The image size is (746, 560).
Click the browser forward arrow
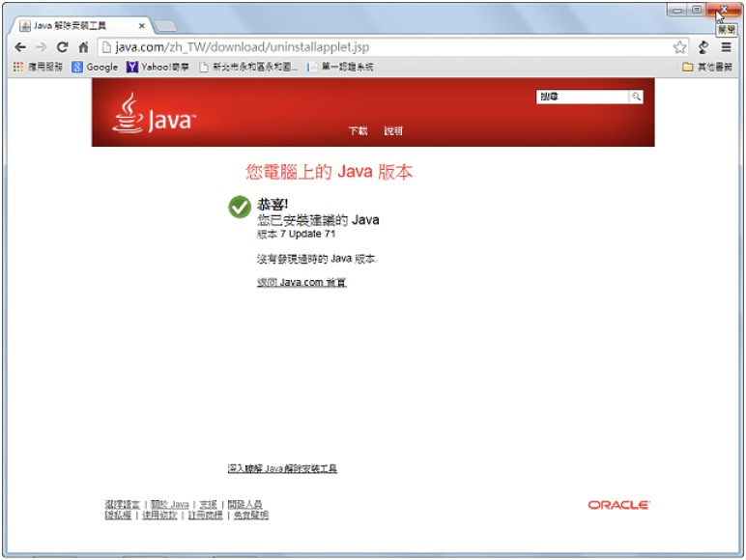pyautogui.click(x=42, y=47)
